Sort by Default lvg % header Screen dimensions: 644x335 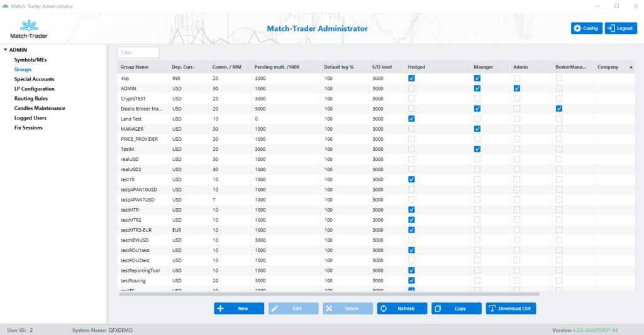344,67
